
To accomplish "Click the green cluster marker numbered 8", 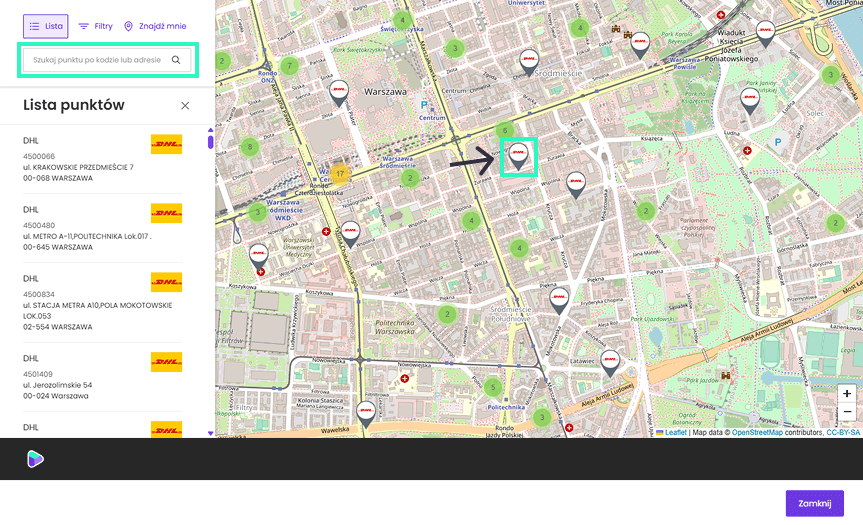I will [250, 147].
